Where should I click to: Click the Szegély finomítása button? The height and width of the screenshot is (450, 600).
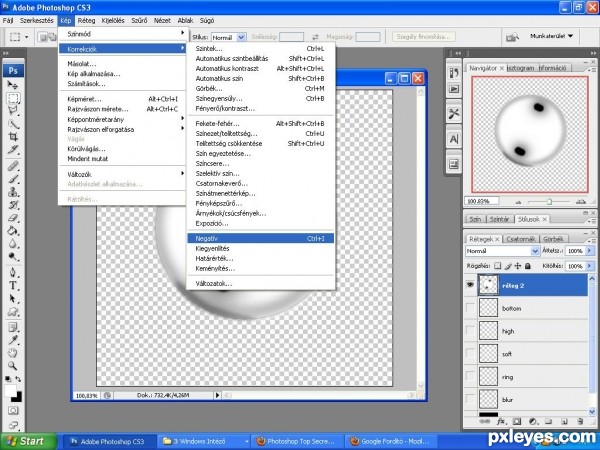[x=424, y=37]
